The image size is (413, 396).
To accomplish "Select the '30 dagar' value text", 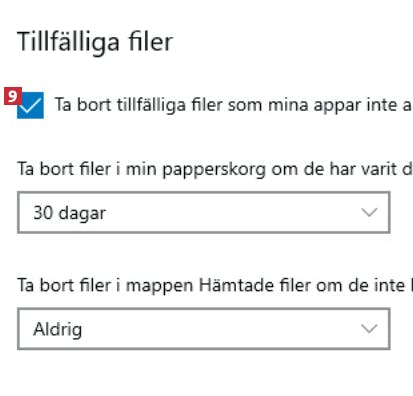I will click(x=70, y=213).
